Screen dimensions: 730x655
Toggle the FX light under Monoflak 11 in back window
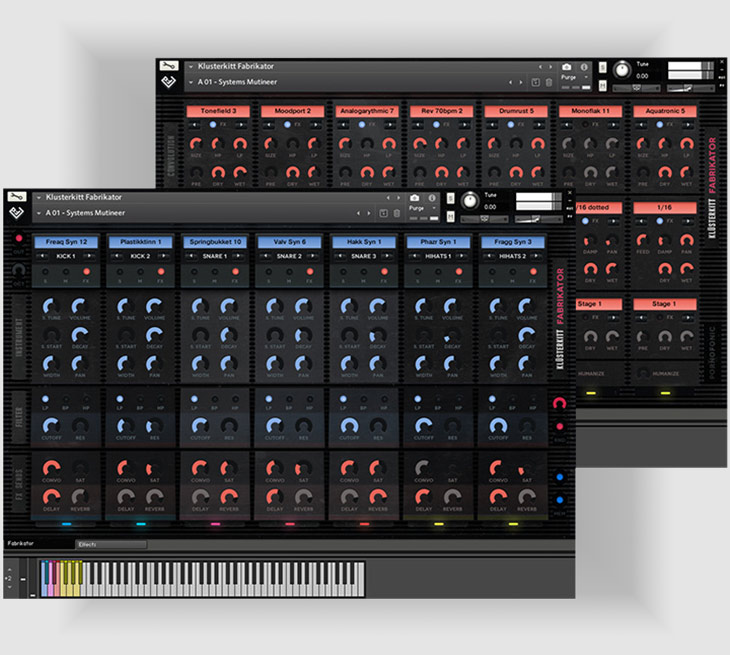click(x=585, y=125)
